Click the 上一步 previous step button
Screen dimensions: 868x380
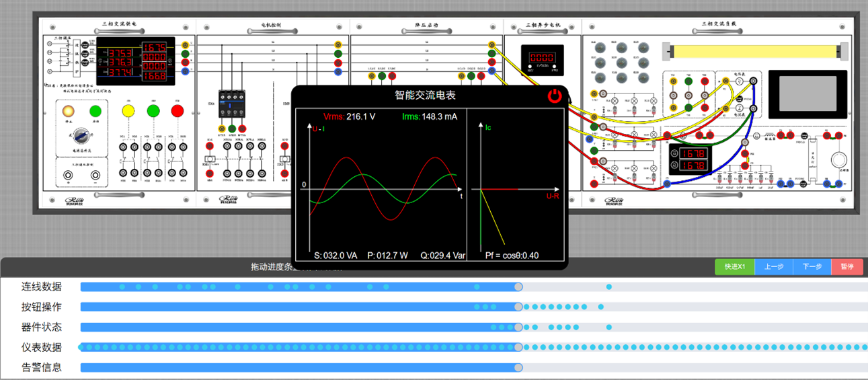774,267
